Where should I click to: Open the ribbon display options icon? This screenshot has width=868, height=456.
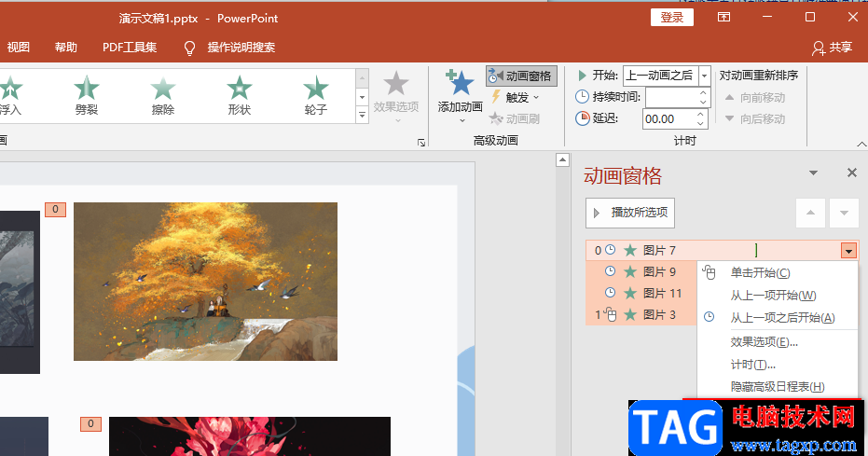tap(723, 17)
